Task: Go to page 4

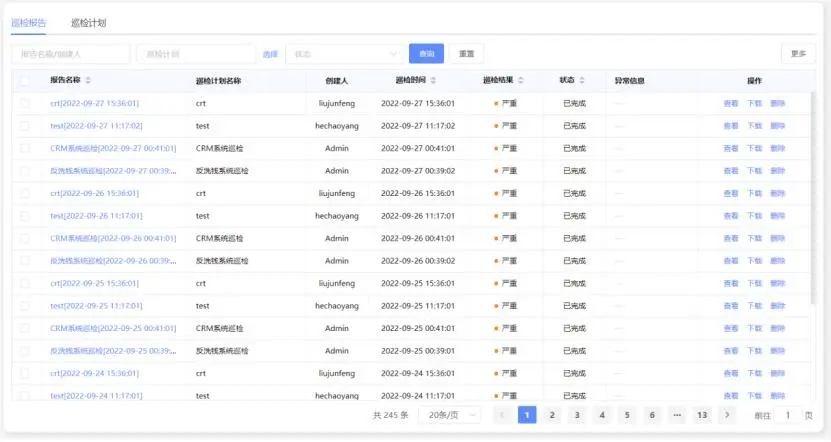Action: [602, 415]
